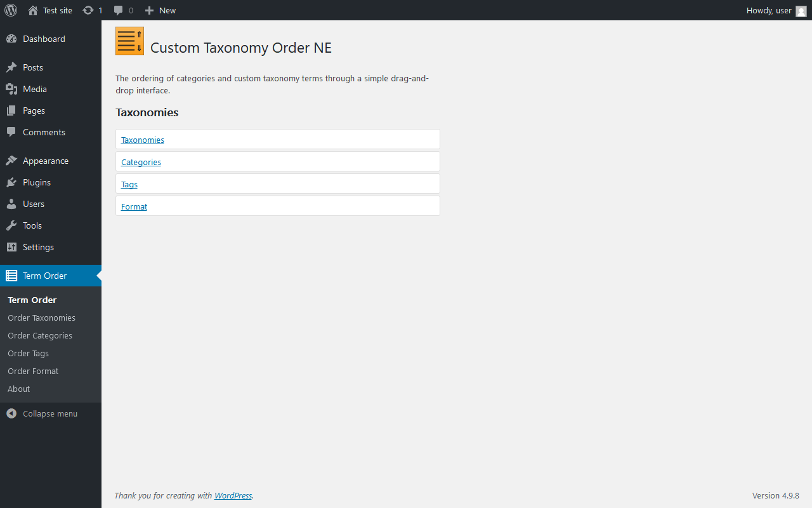Open the WordPress logo menu
Viewport: 812px width, 508px height.
[x=11, y=10]
